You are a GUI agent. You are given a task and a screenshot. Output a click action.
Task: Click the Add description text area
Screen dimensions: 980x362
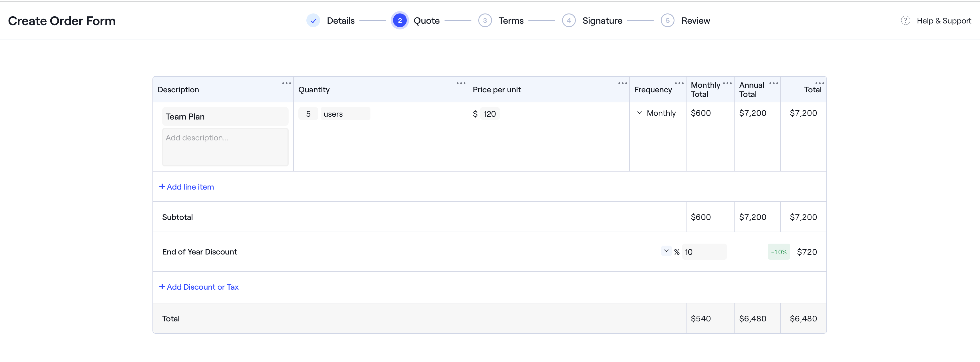pos(225,147)
